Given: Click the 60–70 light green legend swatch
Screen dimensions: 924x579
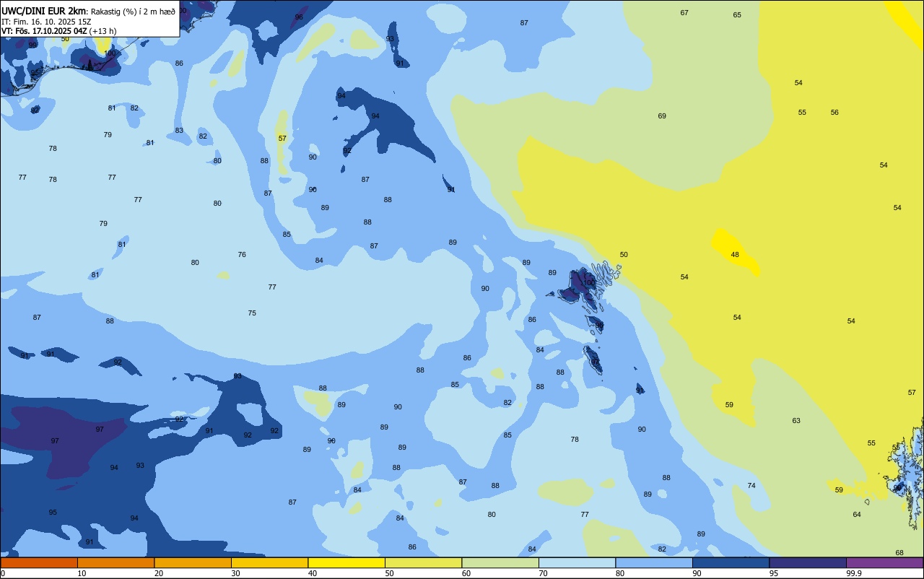Looking at the screenshot, I should (x=500, y=562).
